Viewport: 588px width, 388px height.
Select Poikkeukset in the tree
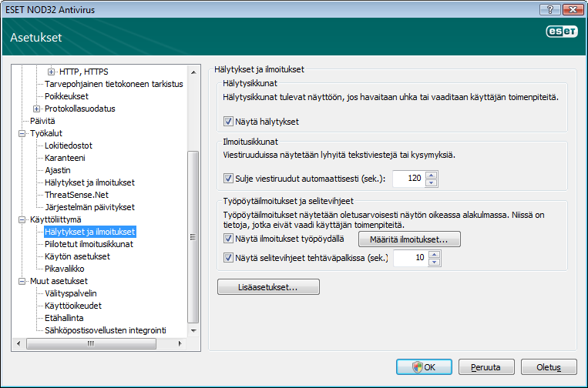[66, 96]
